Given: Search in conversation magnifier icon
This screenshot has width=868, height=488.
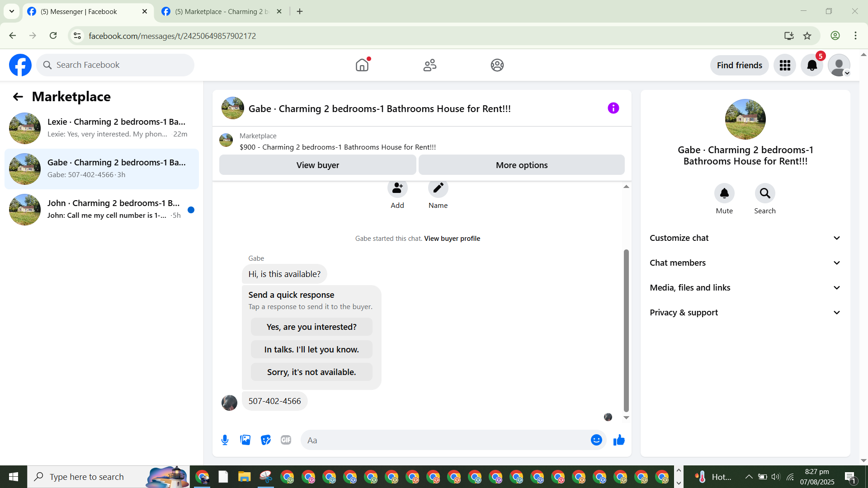Looking at the screenshot, I should pyautogui.click(x=765, y=193).
